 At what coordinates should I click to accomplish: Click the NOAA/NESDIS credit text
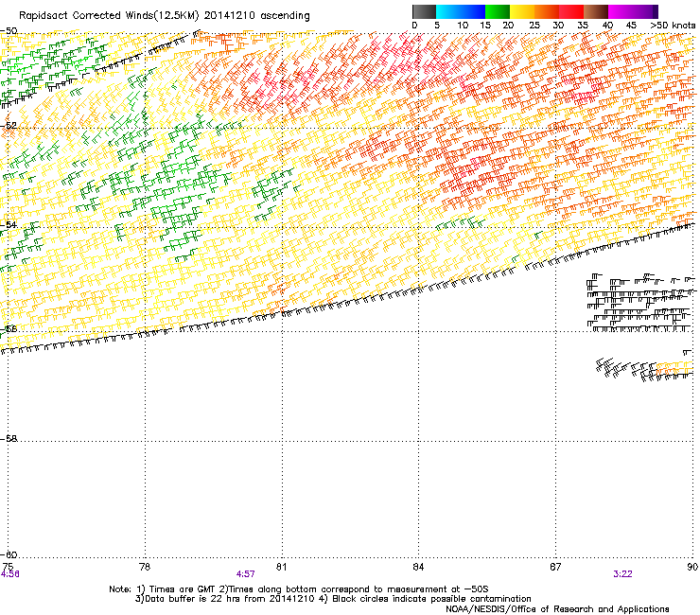[x=557, y=609]
